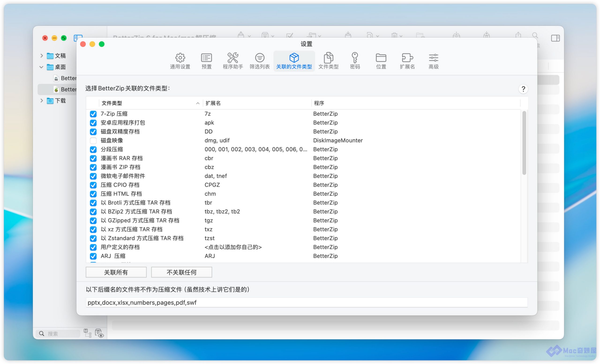Click the DiskImageMounter program cell
This screenshot has width=600, height=364.
pyautogui.click(x=338, y=140)
